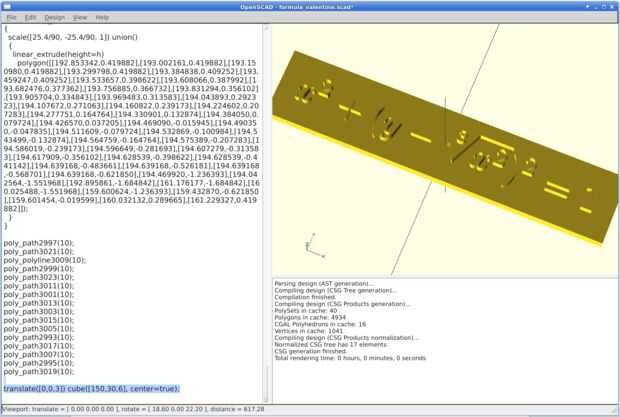
Task: Open the View menu
Action: (x=80, y=17)
